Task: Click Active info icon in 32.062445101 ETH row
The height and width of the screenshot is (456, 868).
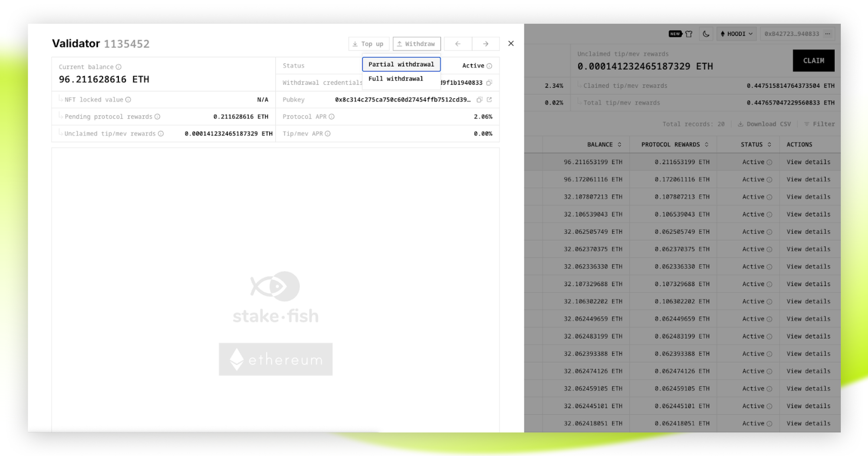Action: 769,406
